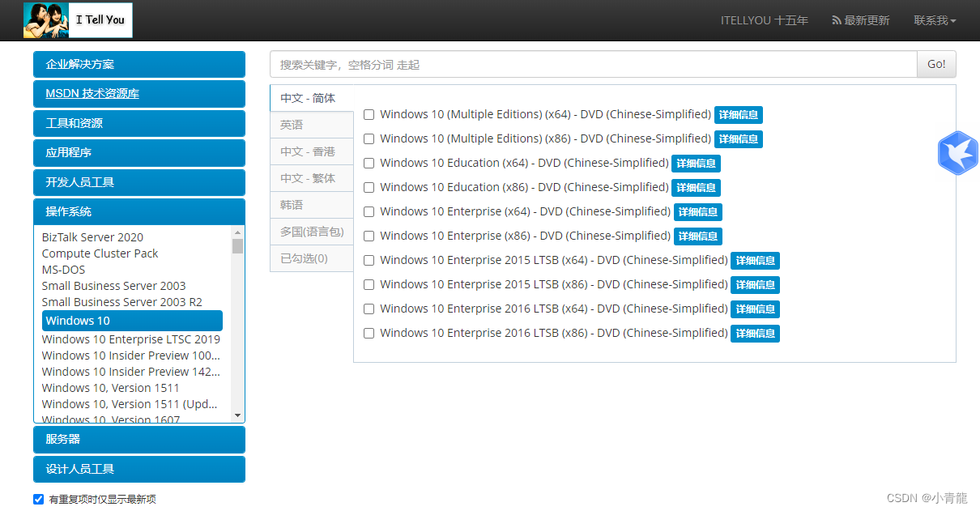
Task: Show 详细信息 for Windows 10 Enterprise (x64)
Action: pos(698,212)
